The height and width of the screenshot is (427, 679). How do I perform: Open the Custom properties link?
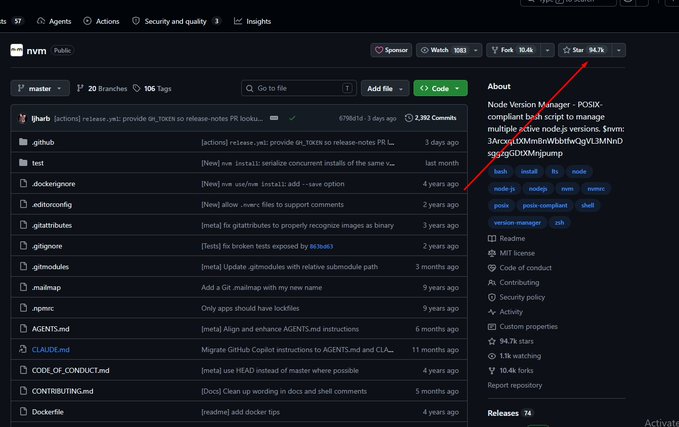click(x=523, y=327)
